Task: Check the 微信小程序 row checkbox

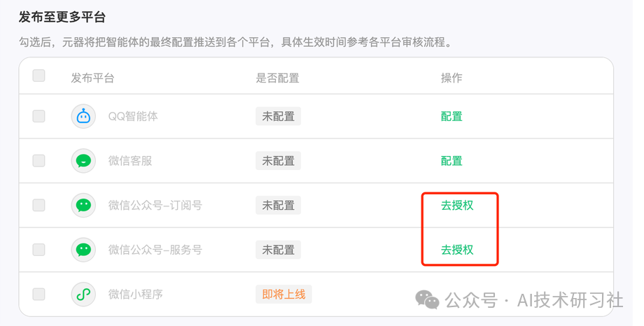Action: pyautogui.click(x=38, y=294)
